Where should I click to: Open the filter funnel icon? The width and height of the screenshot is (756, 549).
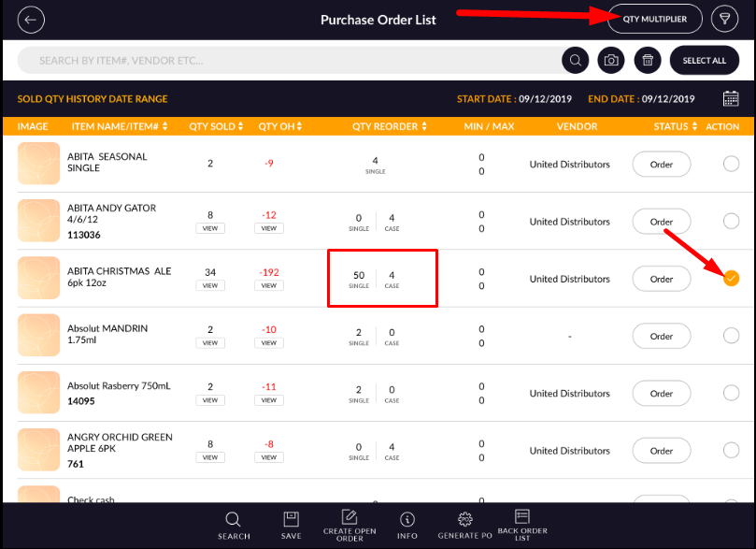tap(723, 20)
